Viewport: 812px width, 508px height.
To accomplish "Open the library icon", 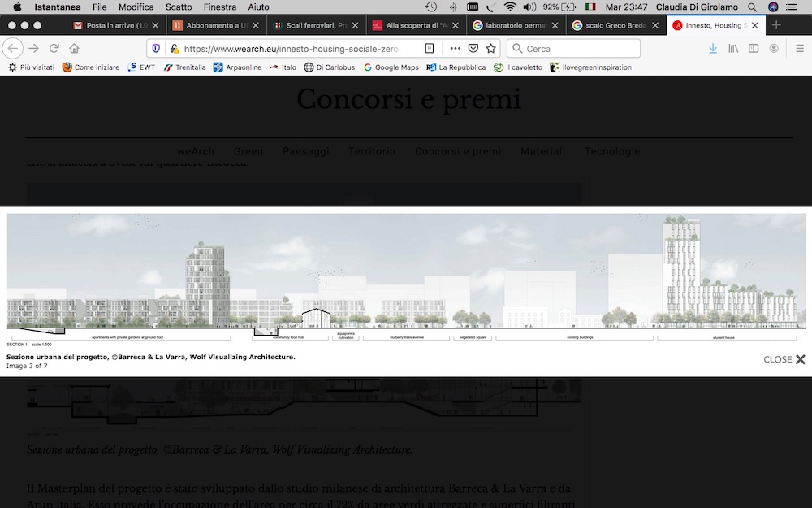I will click(x=733, y=48).
